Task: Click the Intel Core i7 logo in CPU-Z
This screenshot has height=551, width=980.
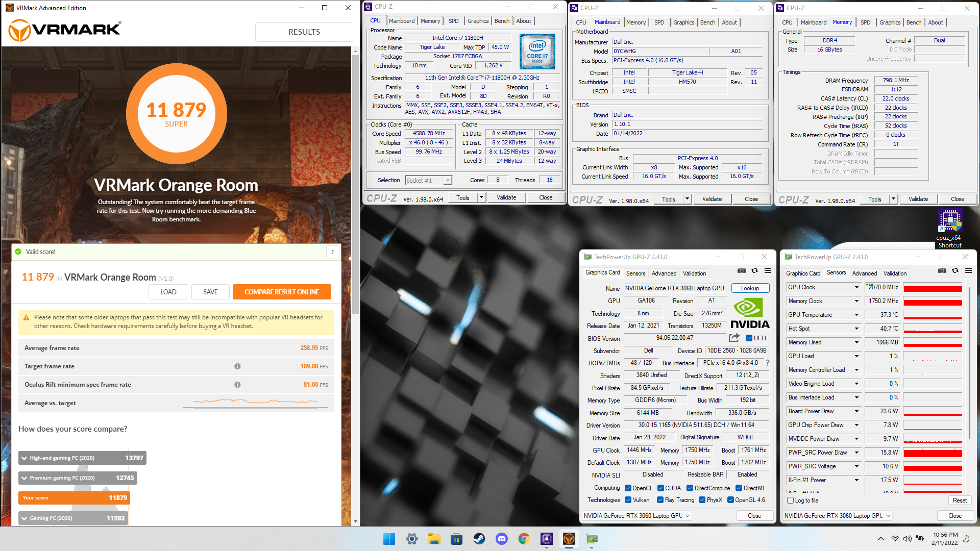Action: pyautogui.click(x=537, y=52)
